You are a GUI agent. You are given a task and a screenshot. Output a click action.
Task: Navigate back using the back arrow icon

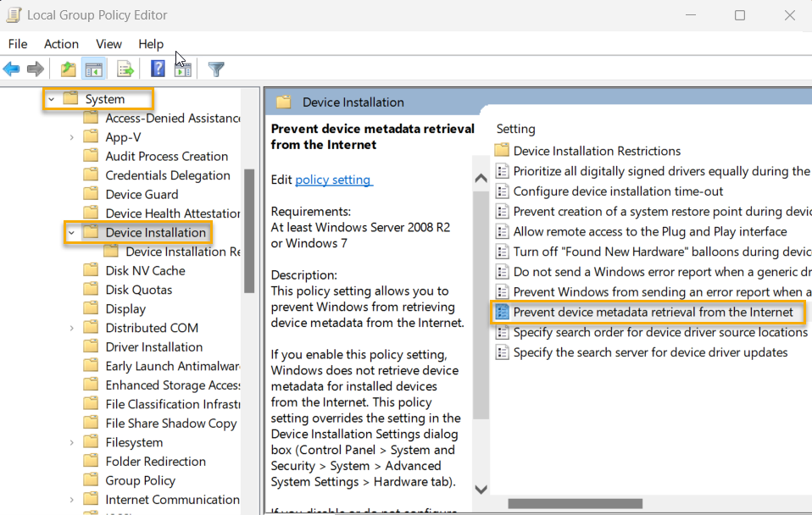click(x=11, y=69)
